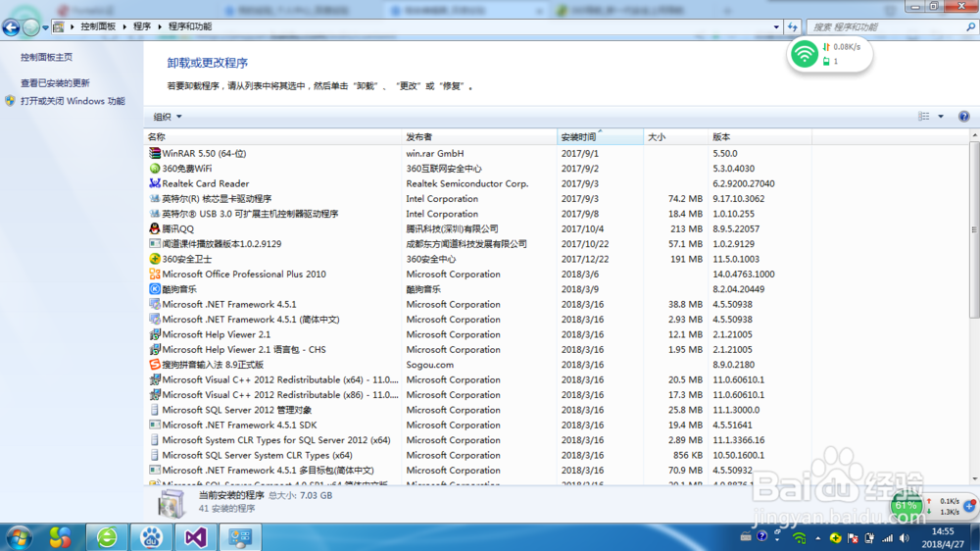This screenshot has height=551, width=980.
Task: Open 查看已安装的更新 link
Action: point(55,82)
